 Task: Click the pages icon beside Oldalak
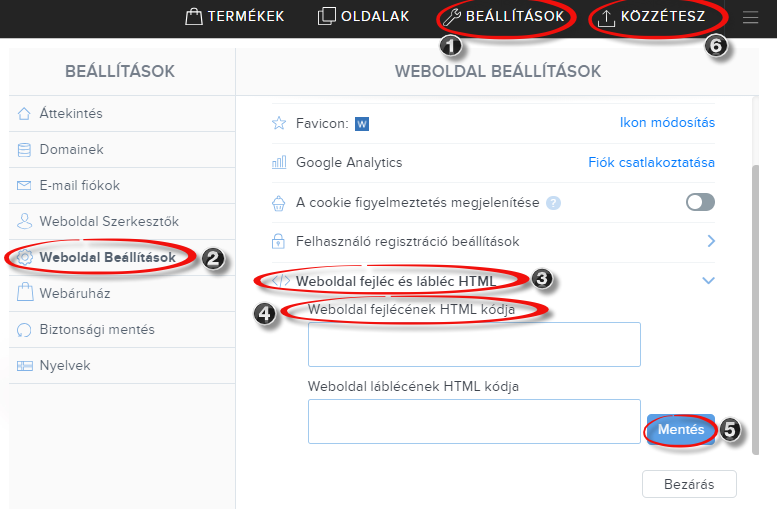click(x=327, y=16)
